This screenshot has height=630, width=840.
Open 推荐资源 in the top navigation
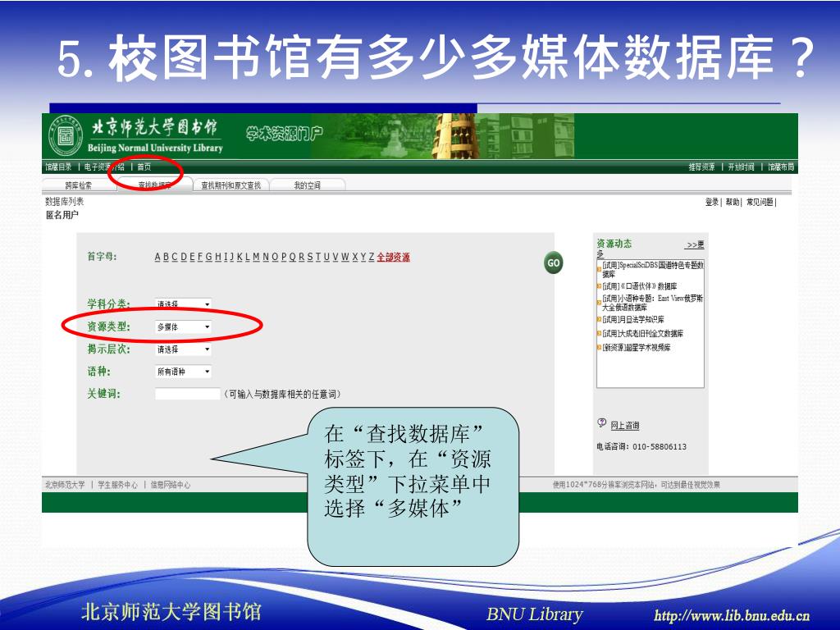(702, 167)
